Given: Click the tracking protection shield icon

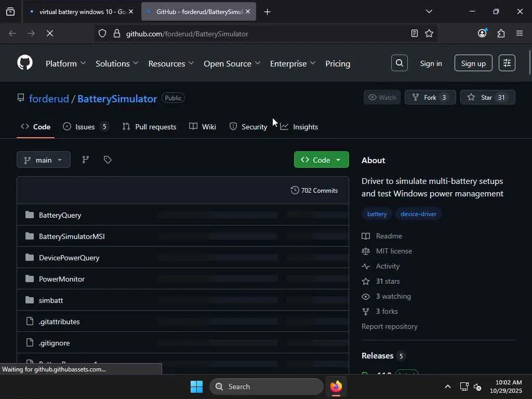Looking at the screenshot, I should 102,33.
